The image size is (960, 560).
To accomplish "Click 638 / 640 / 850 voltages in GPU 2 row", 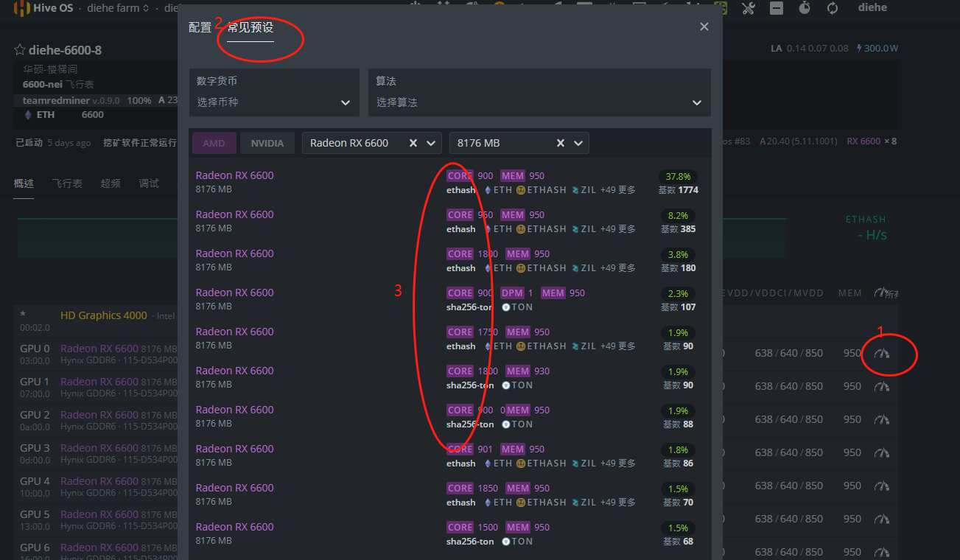I will [x=789, y=420].
